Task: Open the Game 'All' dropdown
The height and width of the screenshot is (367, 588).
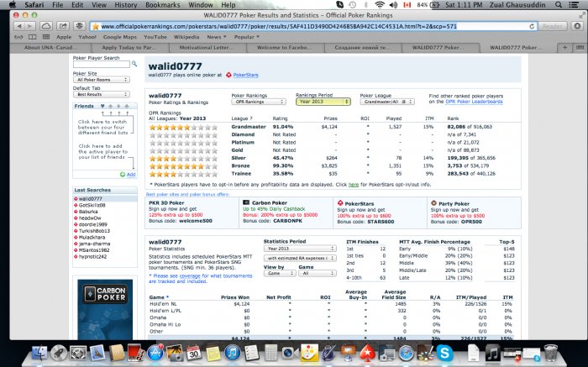Action: click(318, 273)
